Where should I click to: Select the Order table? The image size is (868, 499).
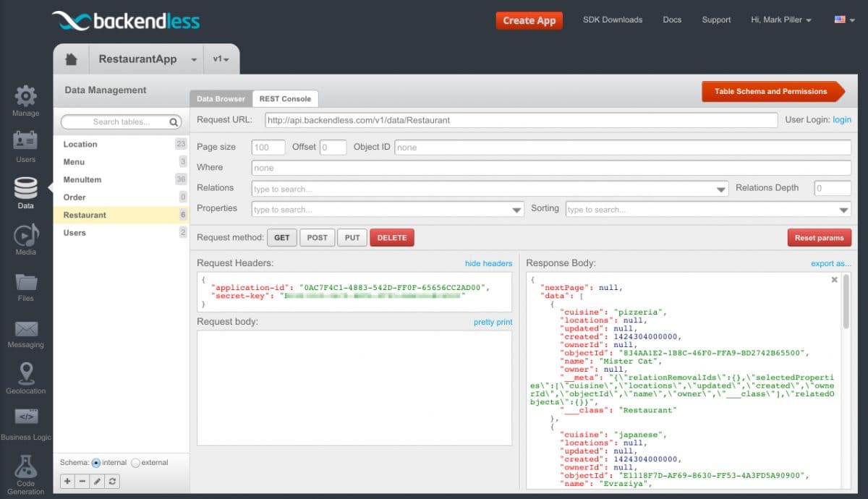(122, 197)
